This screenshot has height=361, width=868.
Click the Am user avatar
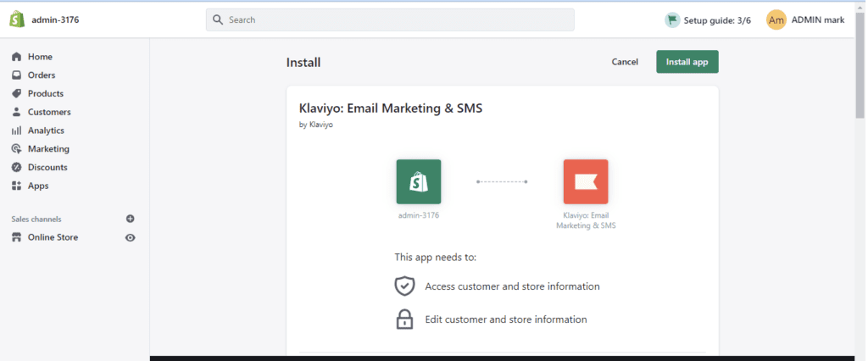click(776, 20)
